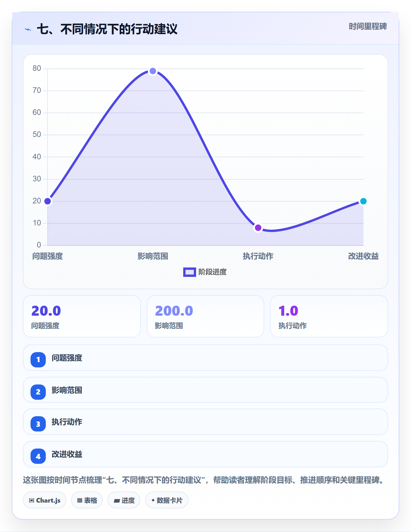This screenshot has width=411, height=532.
Task: Click the 进度 tag
Action: coord(124,500)
